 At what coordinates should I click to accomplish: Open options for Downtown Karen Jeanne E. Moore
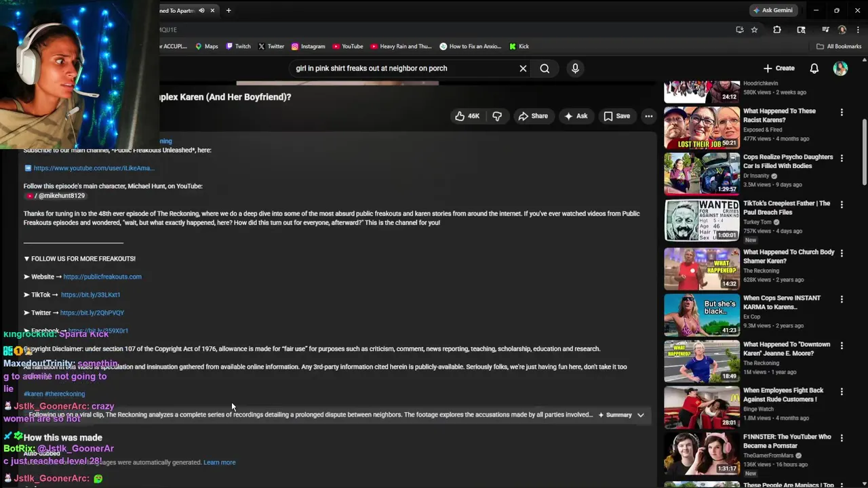coord(842,346)
